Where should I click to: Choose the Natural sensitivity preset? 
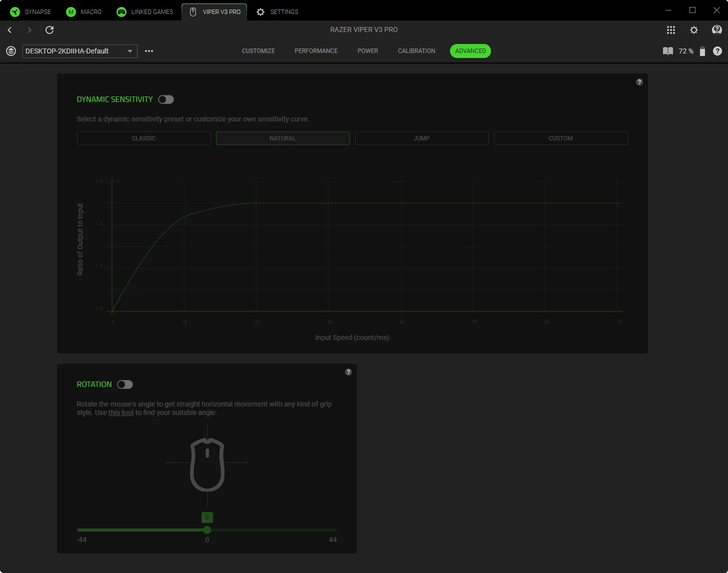pos(283,138)
